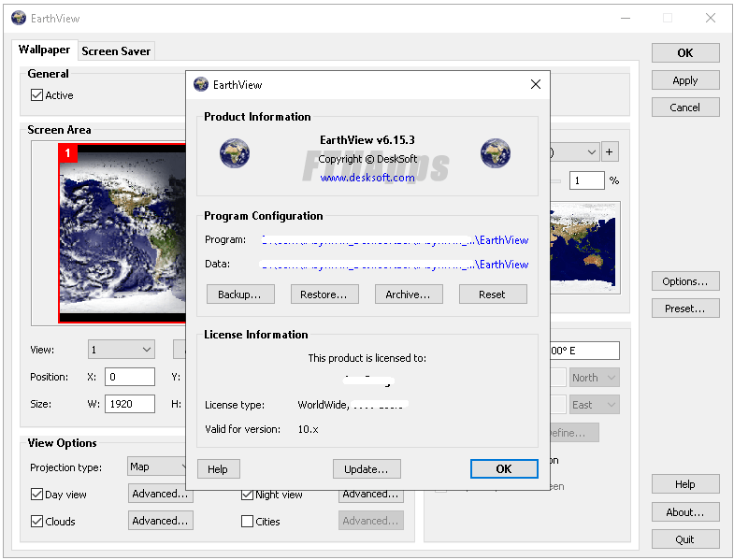734x560 pixels.
Task: Select the red screen number 1 marker
Action: (67, 151)
